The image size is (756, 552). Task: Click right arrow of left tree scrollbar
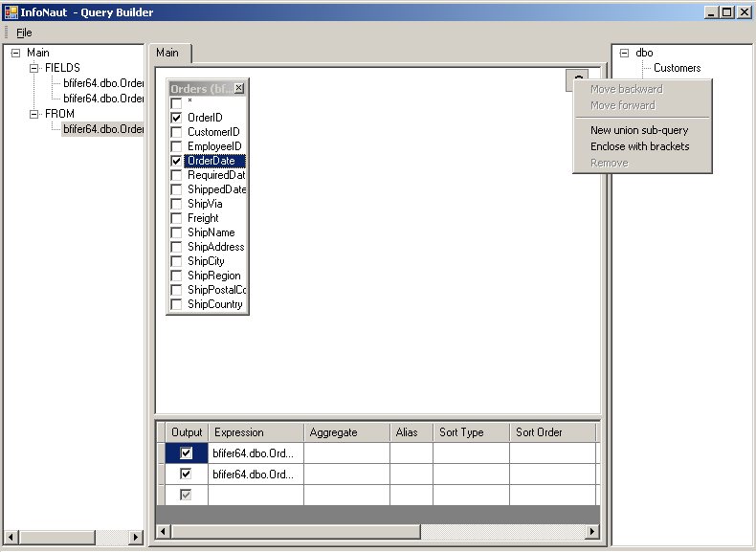click(136, 539)
